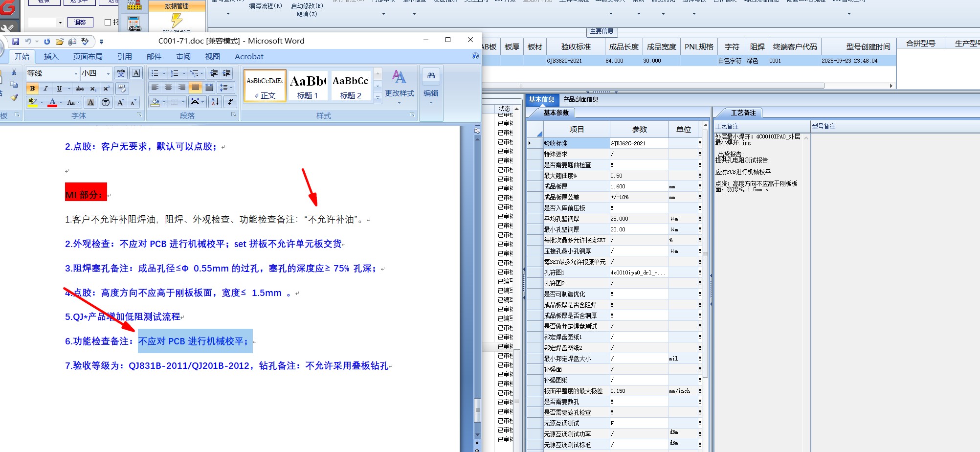Open the dropdown left of 调整 button

[60, 23]
